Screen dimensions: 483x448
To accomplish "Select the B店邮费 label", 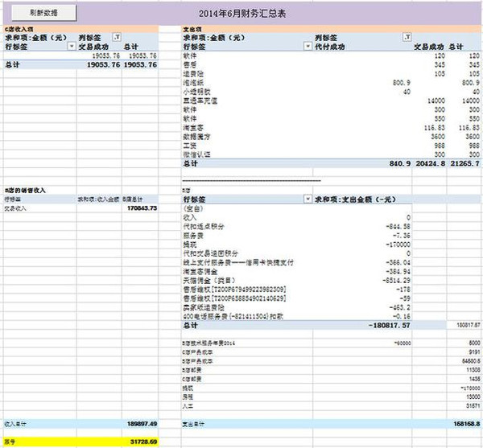I will (192, 370).
